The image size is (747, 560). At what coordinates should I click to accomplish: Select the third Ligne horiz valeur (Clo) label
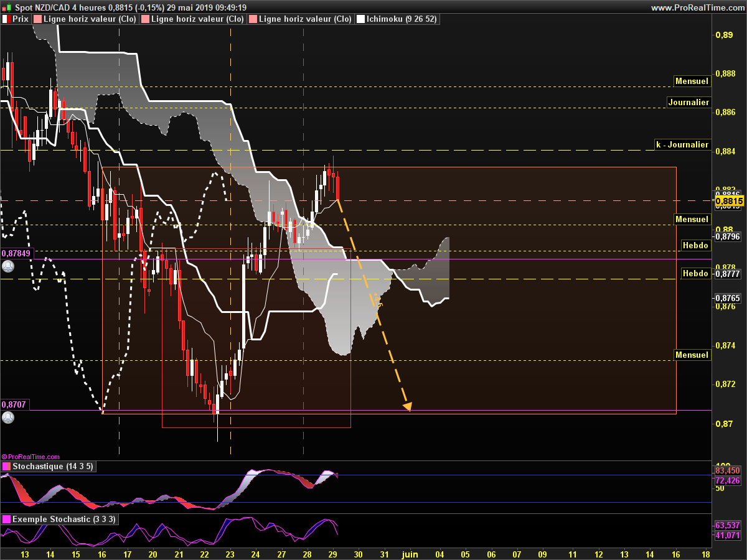[x=305, y=19]
